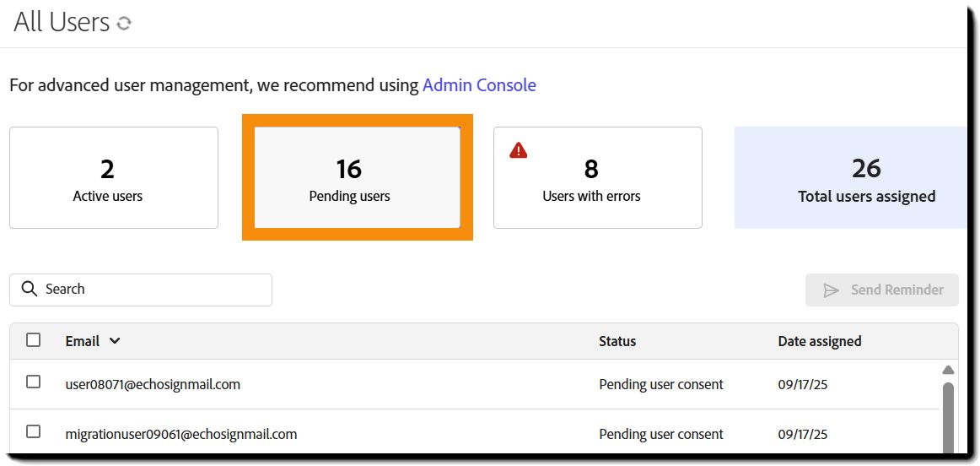The width and height of the screenshot is (980, 466).
Task: Click the Send Reminder paper plane icon
Action: [x=832, y=290]
